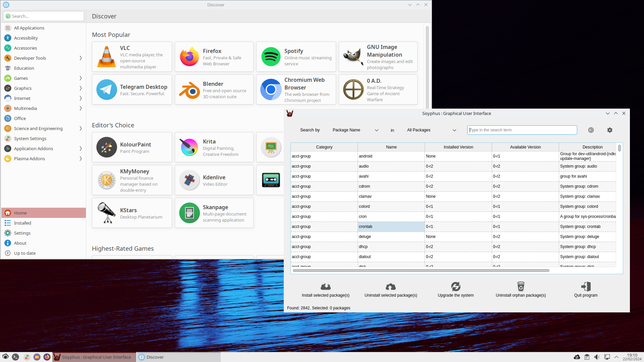Click Sisyphus taskbar window button

pos(94,357)
